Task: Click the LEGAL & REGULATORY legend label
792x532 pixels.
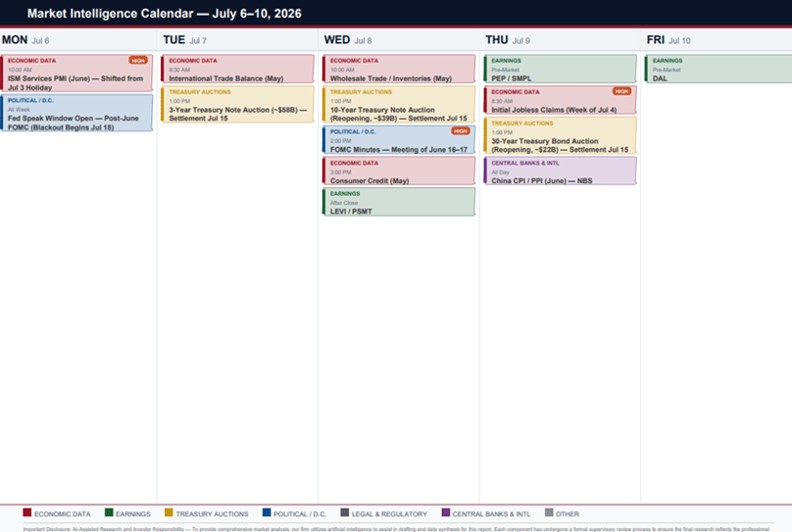Action: [389, 513]
